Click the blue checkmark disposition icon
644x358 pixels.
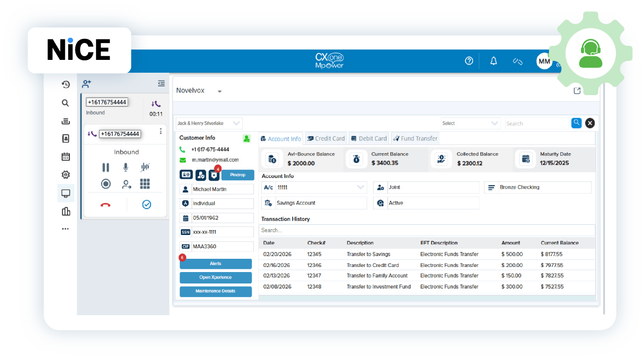coord(147,204)
